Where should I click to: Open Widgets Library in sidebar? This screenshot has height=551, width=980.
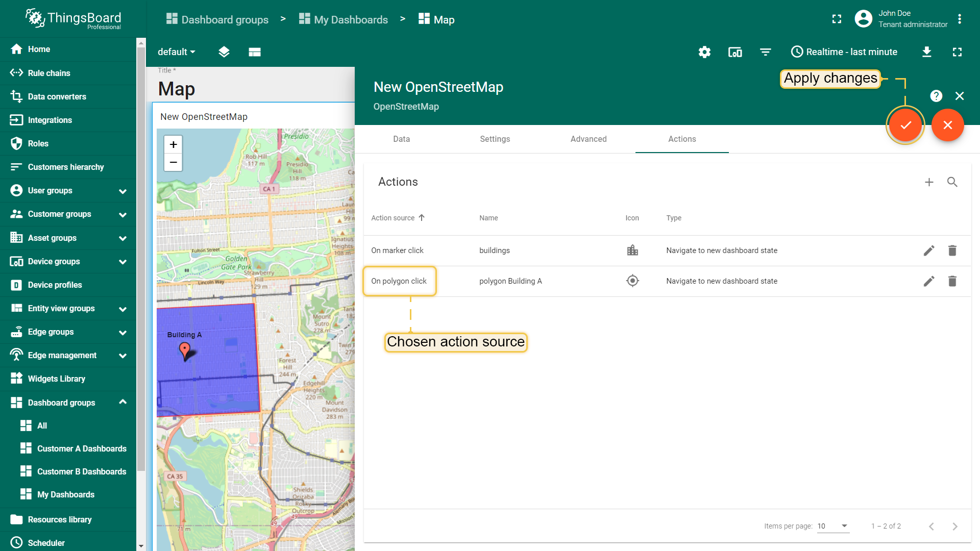(x=68, y=379)
